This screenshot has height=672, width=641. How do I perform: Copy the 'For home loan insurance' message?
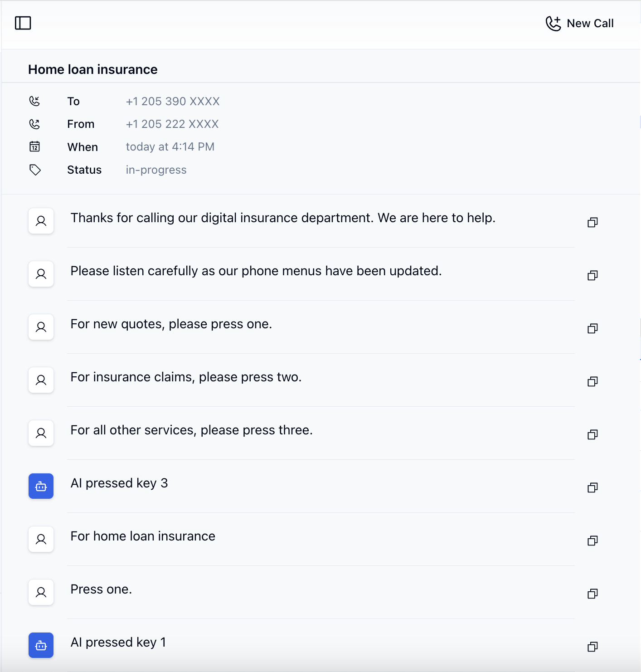(592, 541)
